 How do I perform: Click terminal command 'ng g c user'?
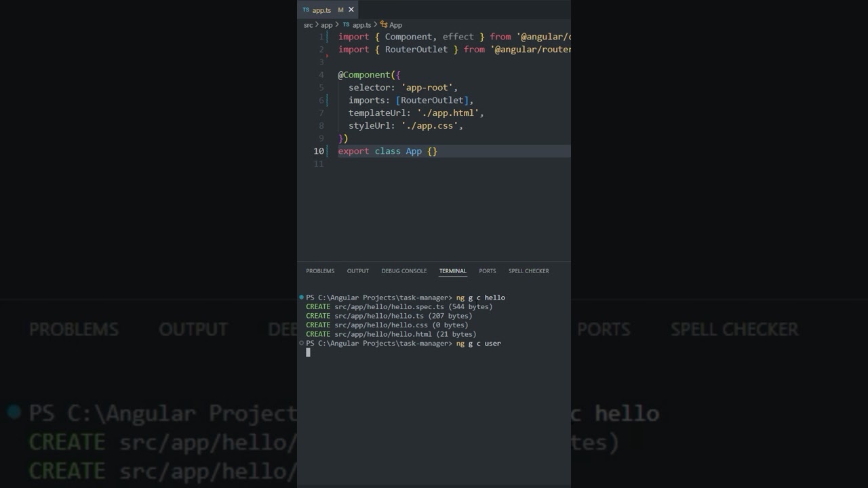point(479,344)
